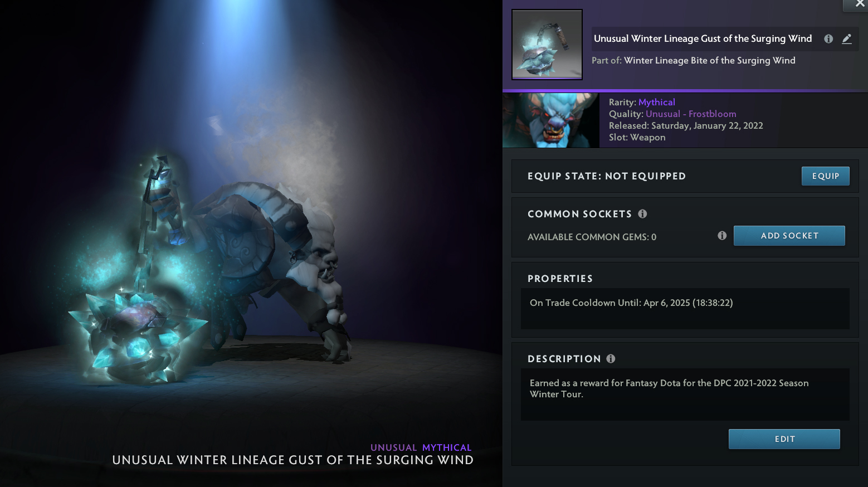Click the Mythical rarity label
This screenshot has height=487, width=868.
click(x=656, y=102)
